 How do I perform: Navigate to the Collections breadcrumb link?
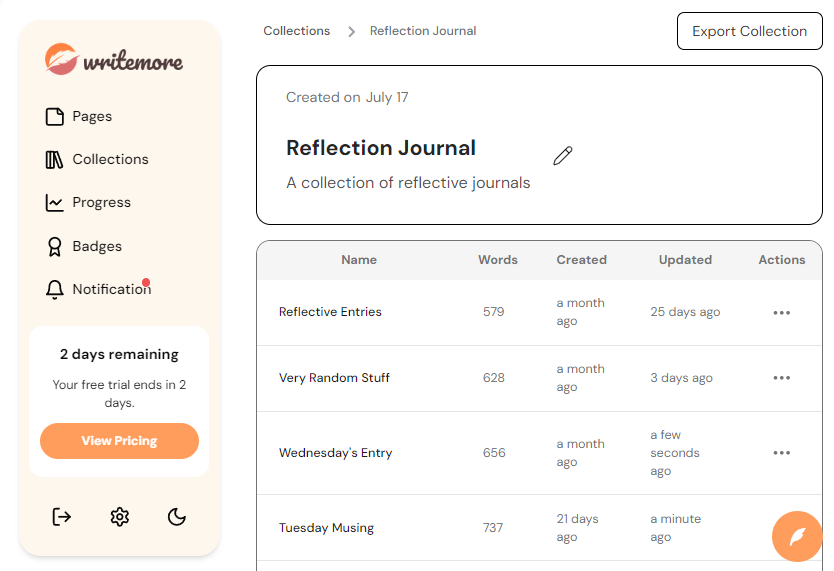(x=296, y=31)
